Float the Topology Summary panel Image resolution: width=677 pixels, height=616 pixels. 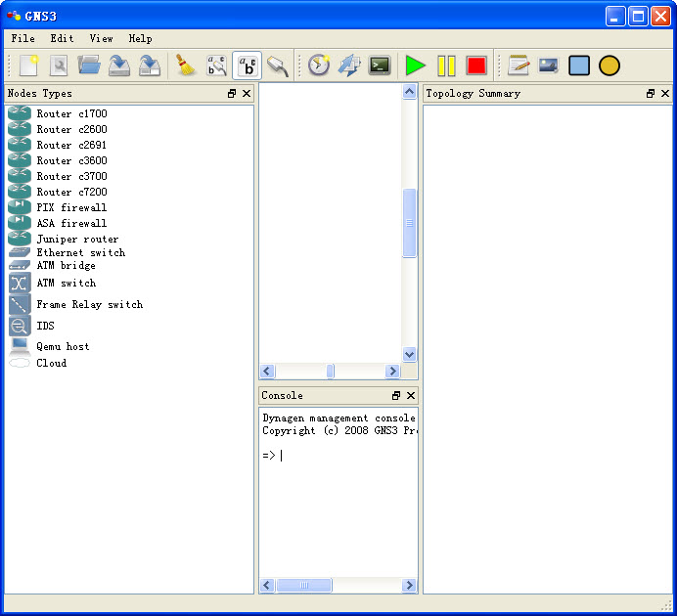point(651,94)
